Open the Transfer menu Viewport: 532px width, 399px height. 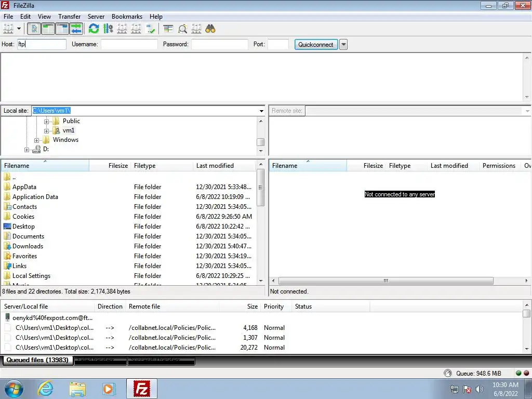(x=69, y=17)
